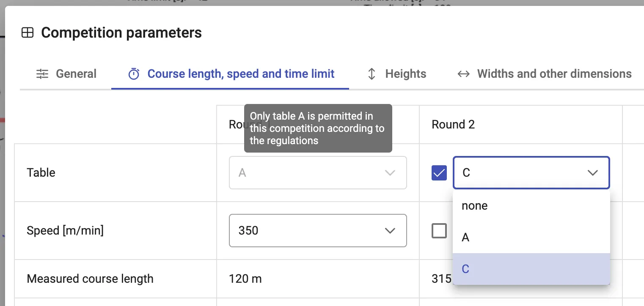644x306 pixels.
Task: Click the stopwatch icon on Course length tab
Action: [134, 74]
